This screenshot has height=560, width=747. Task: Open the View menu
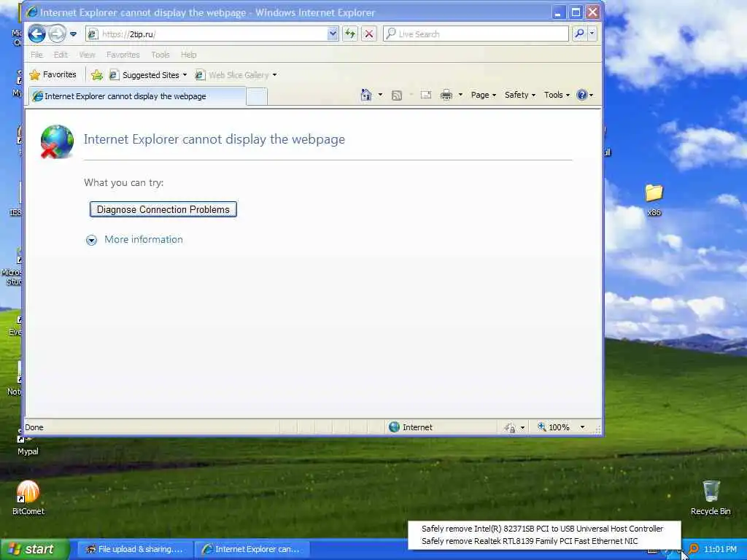(87, 55)
